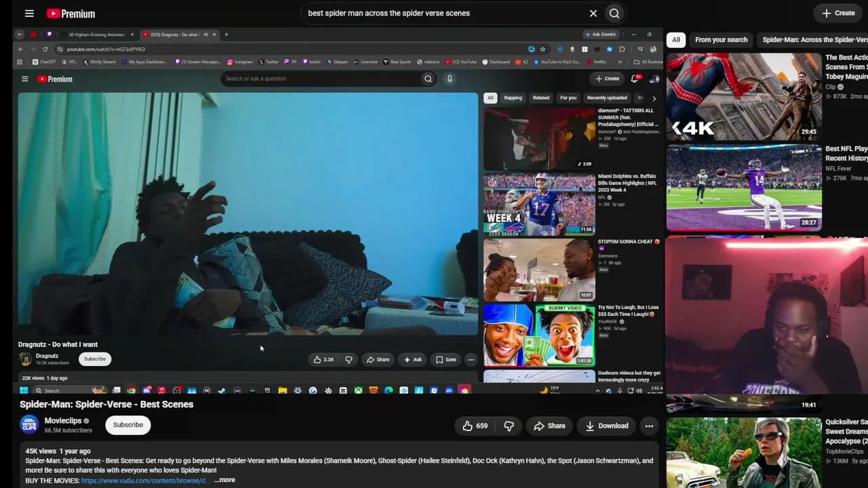The height and width of the screenshot is (488, 868).
Task: Subscribe to the Movieclips channel
Action: click(127, 425)
